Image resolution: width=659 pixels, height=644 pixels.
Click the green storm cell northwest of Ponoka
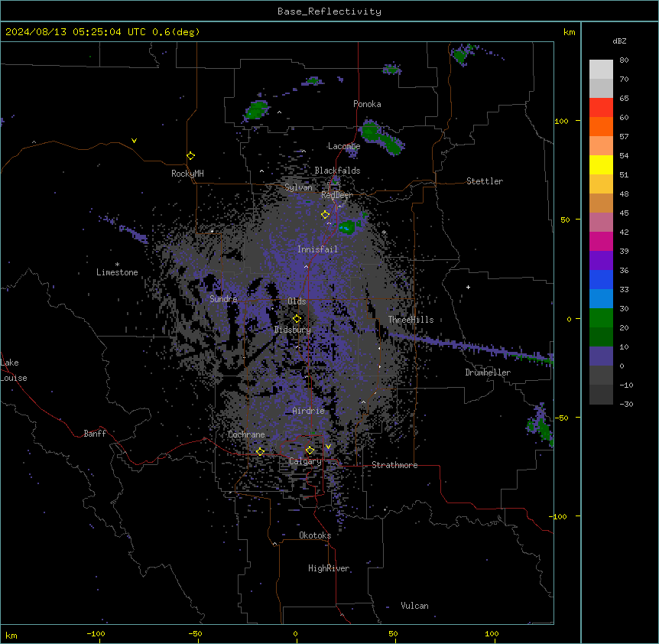256,110
